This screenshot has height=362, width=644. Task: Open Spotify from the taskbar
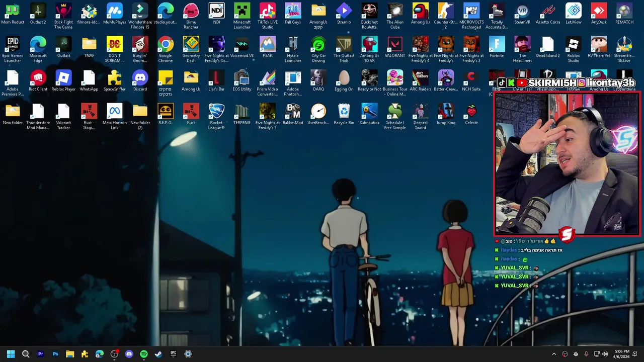click(x=144, y=354)
